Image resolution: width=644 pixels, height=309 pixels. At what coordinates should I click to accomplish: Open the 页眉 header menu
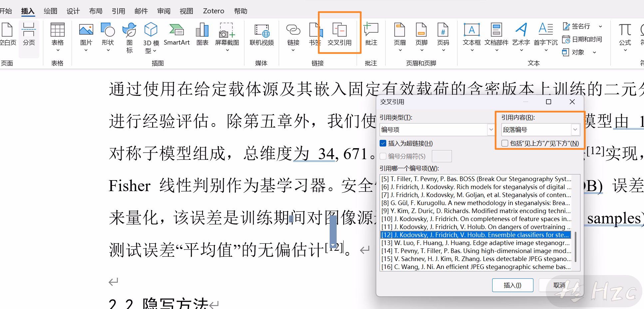pyautogui.click(x=400, y=37)
